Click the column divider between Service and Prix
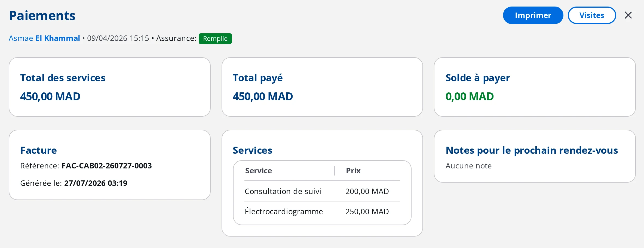644x248 pixels. tap(334, 171)
